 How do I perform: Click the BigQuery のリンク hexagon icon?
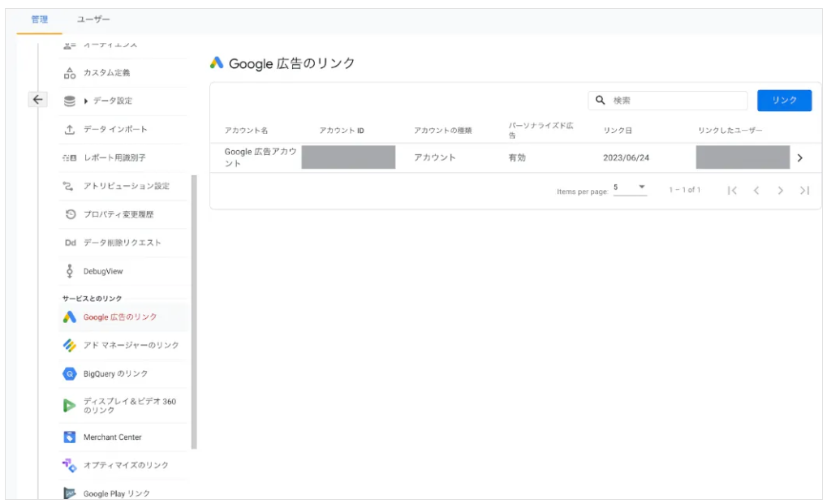70,374
